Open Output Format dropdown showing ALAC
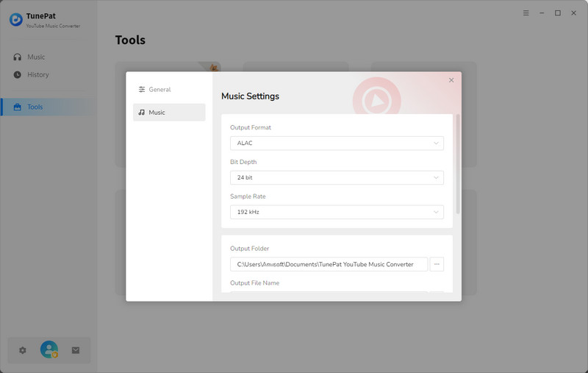588x373 pixels. 337,143
